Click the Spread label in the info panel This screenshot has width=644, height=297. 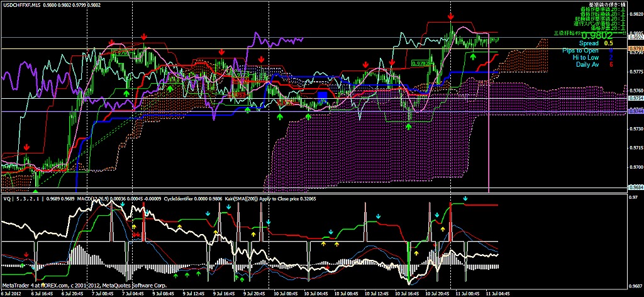(x=589, y=43)
